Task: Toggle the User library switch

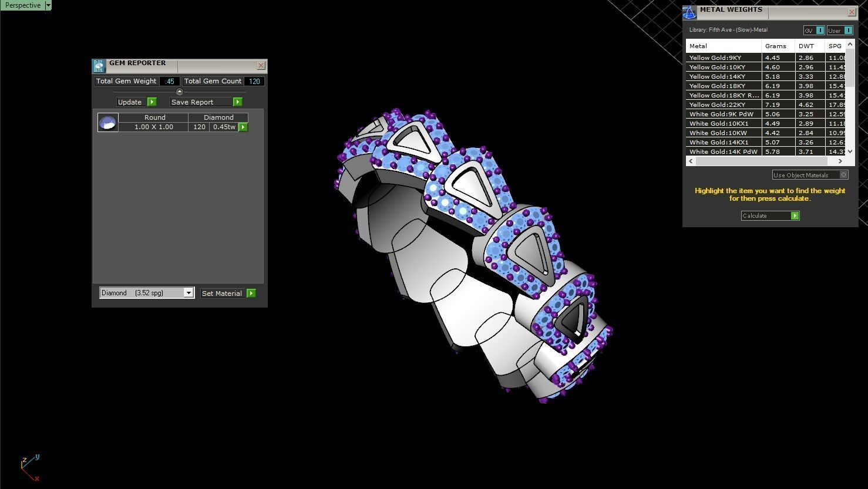Action: click(x=840, y=31)
